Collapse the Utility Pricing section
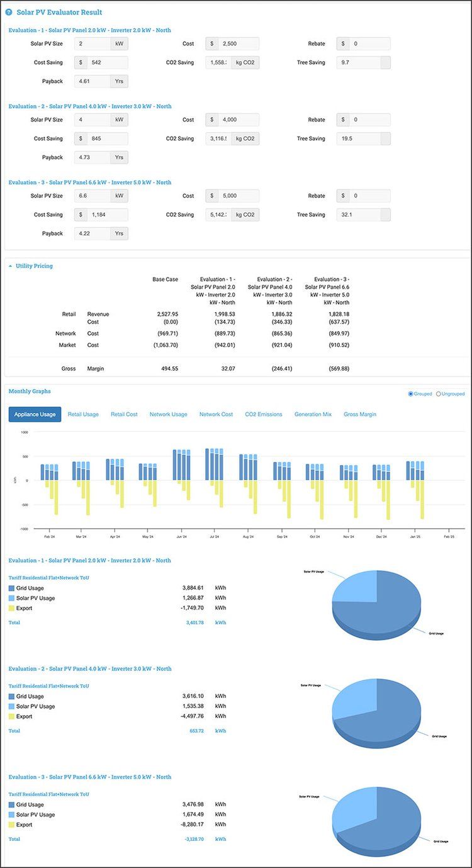The image size is (472, 868). 11,266
